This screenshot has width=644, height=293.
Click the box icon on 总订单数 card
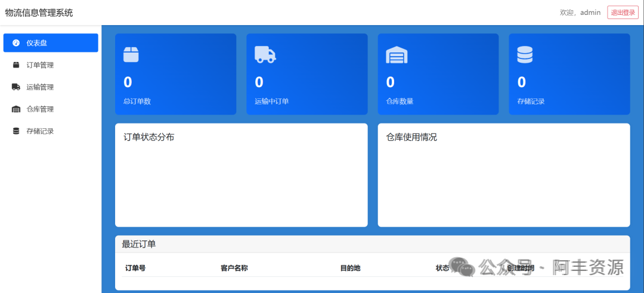(131, 54)
